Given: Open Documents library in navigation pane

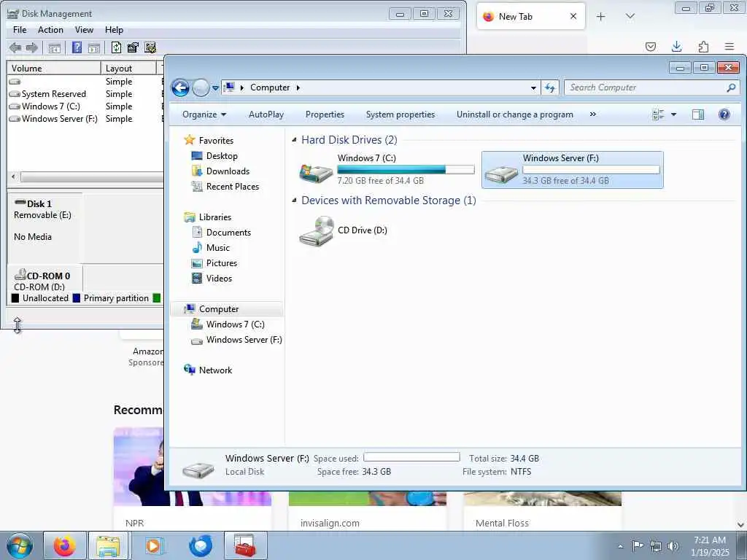Looking at the screenshot, I should [x=228, y=232].
